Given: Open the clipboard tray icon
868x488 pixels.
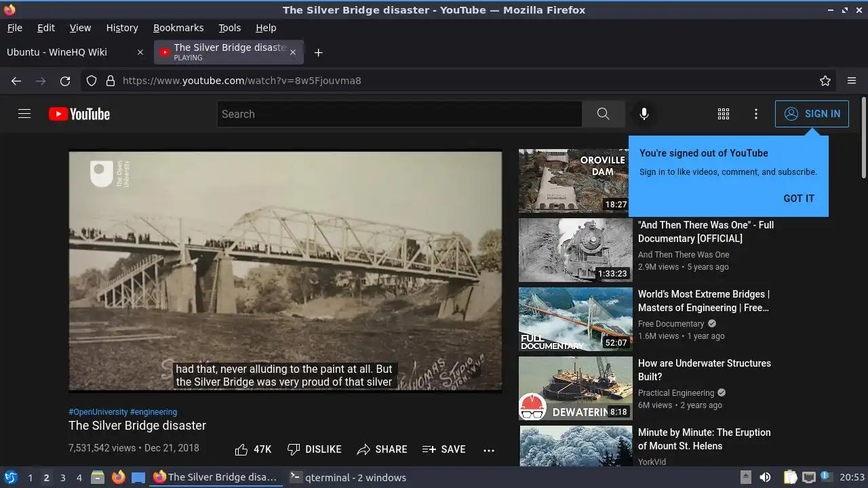Looking at the screenshot, I should point(790,477).
